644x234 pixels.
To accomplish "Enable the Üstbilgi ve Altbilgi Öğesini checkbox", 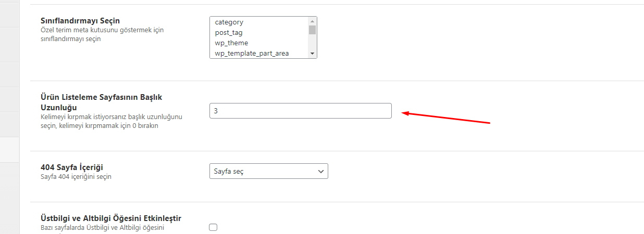I will 213,227.
